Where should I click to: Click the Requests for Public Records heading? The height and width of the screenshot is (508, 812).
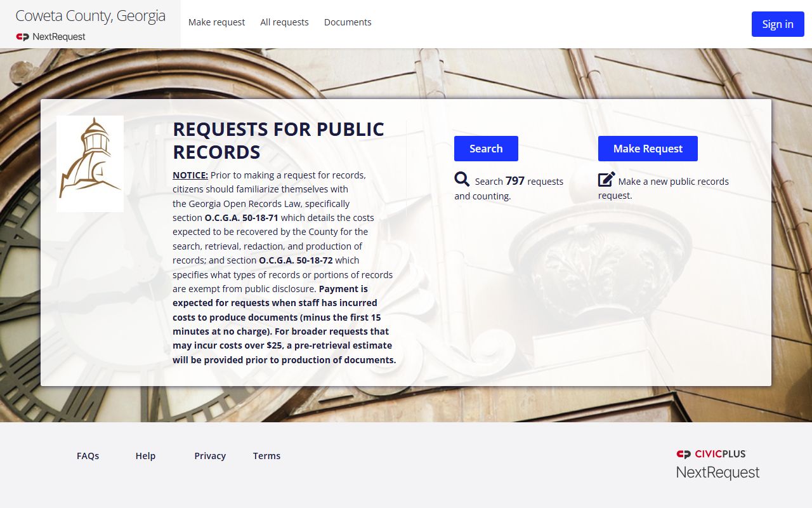(278, 140)
